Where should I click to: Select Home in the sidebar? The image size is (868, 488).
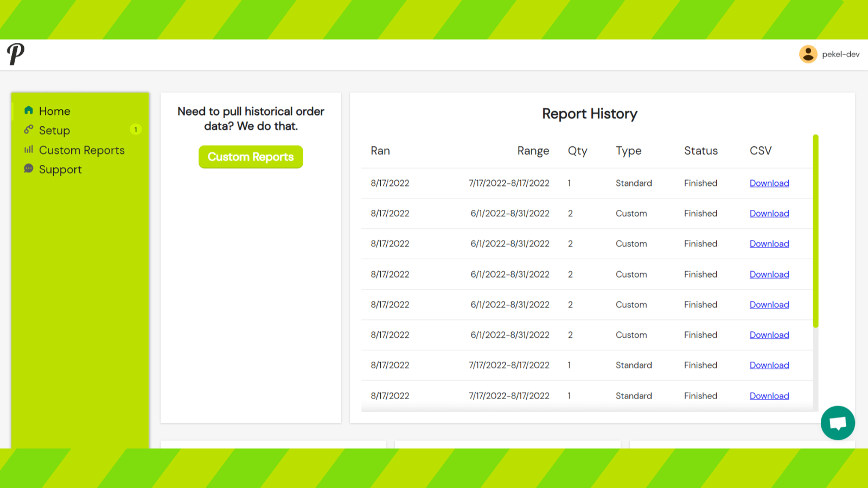click(x=55, y=111)
